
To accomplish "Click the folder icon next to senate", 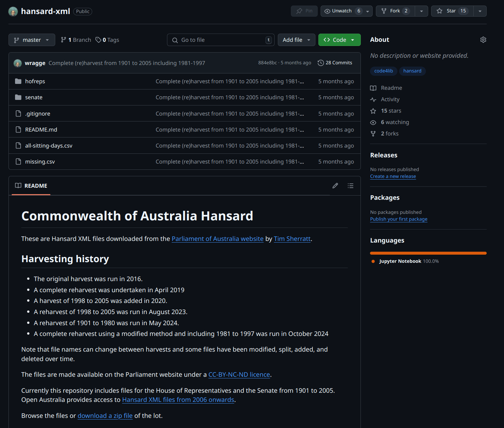I will coord(18,97).
